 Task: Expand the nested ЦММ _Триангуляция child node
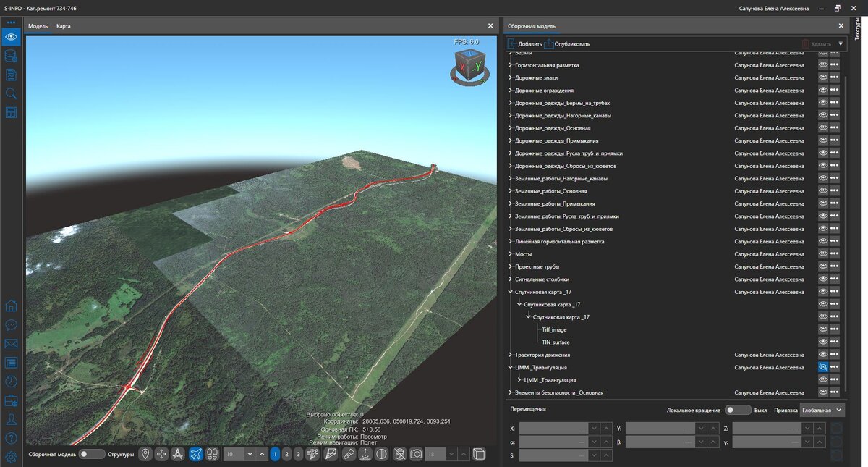point(519,380)
